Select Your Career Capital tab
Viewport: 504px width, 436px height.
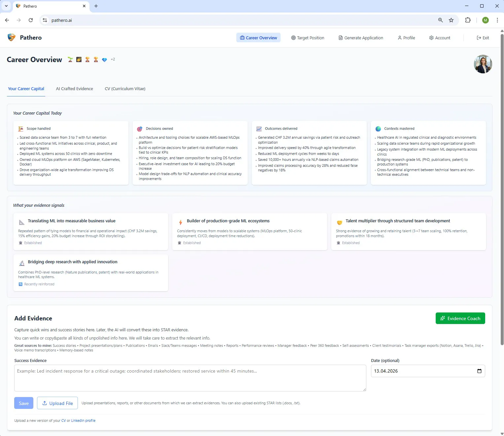coord(26,89)
